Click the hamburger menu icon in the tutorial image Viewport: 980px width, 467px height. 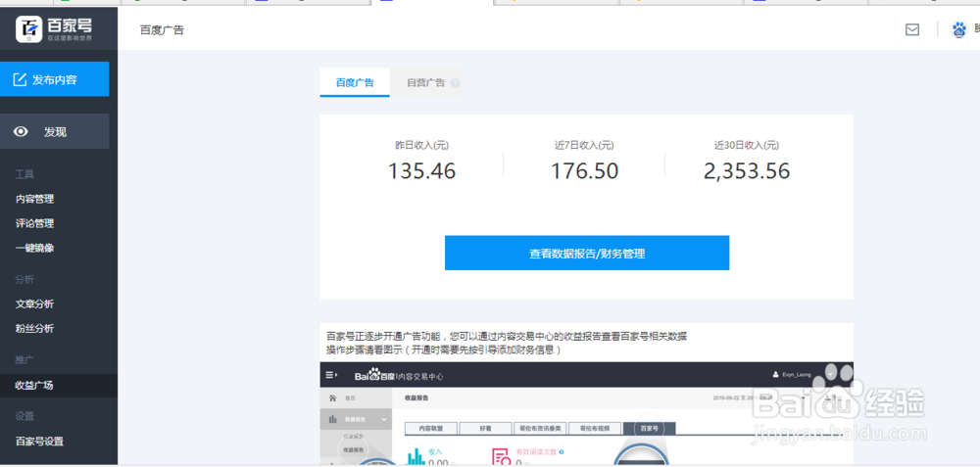332,375
